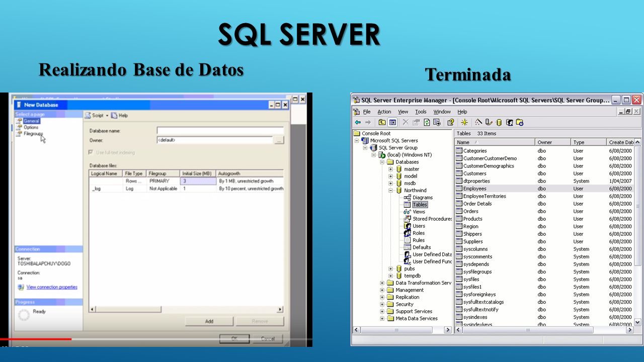This screenshot has width=644, height=362.
Task: Click the yellow New starburst icon
Action: 464,122
